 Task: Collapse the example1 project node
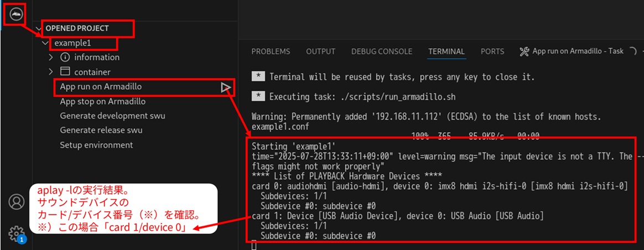45,43
